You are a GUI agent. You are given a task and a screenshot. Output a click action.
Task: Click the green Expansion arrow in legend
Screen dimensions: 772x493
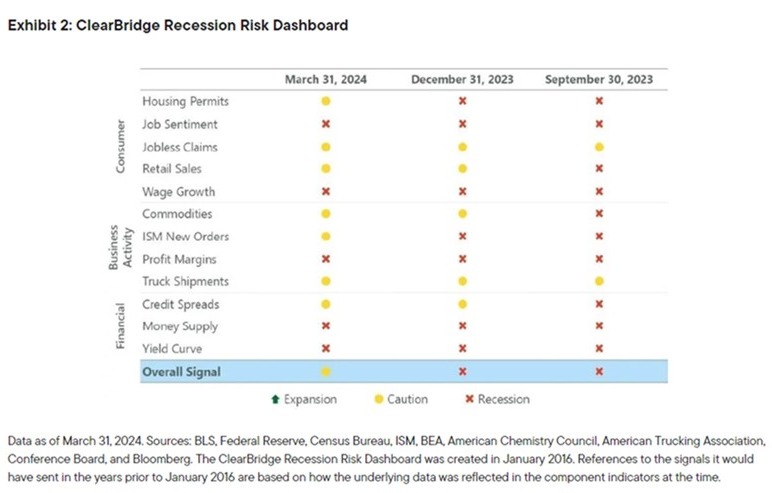274,399
